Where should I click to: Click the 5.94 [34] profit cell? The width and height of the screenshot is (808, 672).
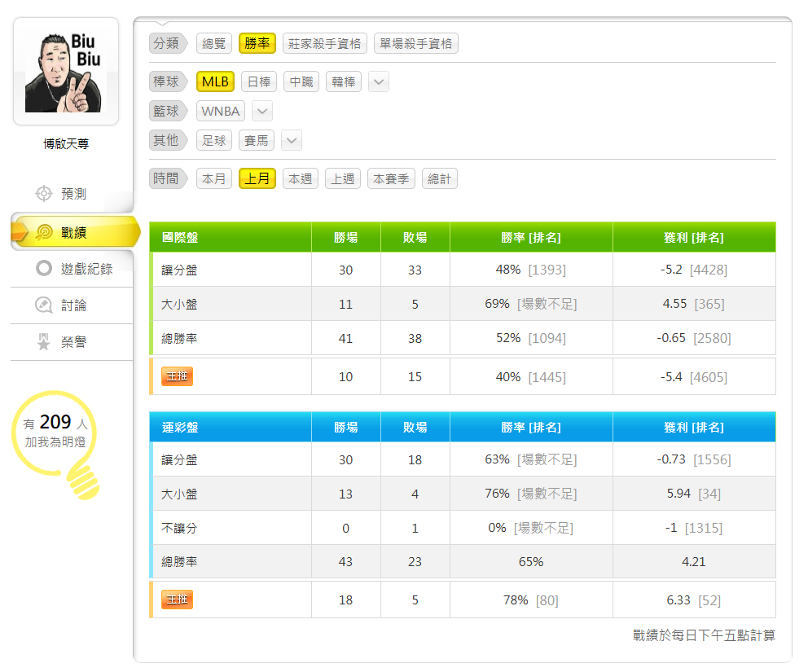click(x=694, y=494)
